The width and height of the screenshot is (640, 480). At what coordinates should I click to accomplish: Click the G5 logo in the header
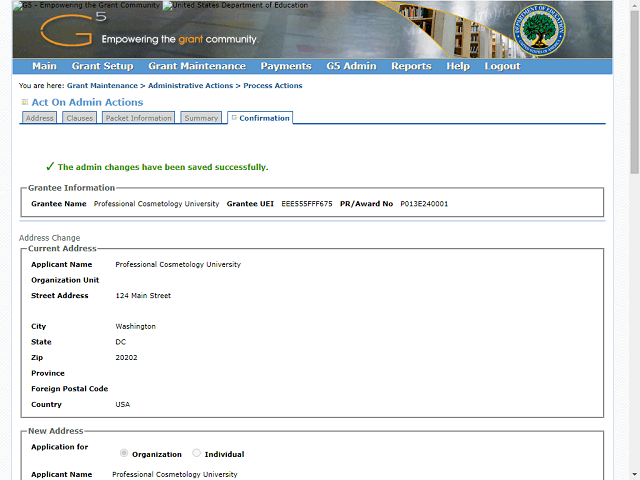pyautogui.click(x=68, y=30)
